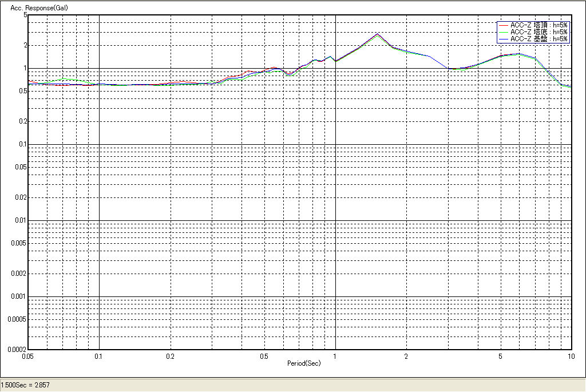
Task: Click the y-axis tick label 0.001
Action: [x=19, y=296]
